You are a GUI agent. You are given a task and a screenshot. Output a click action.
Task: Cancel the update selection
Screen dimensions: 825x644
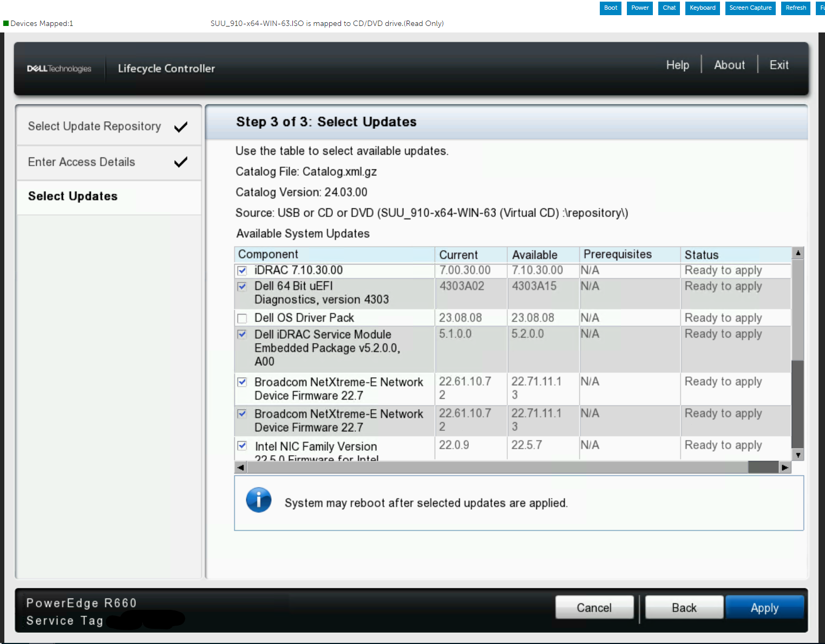pyautogui.click(x=594, y=607)
